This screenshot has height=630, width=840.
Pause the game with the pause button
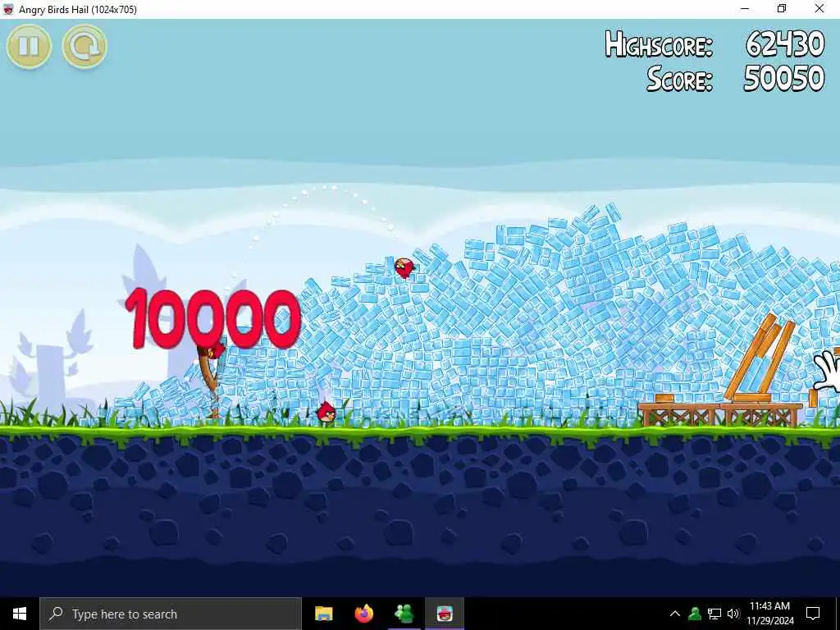point(29,46)
